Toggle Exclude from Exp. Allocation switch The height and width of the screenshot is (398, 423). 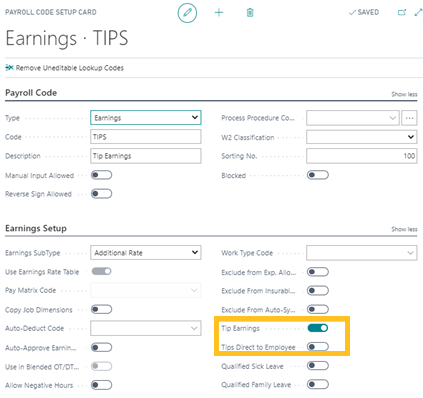click(318, 272)
